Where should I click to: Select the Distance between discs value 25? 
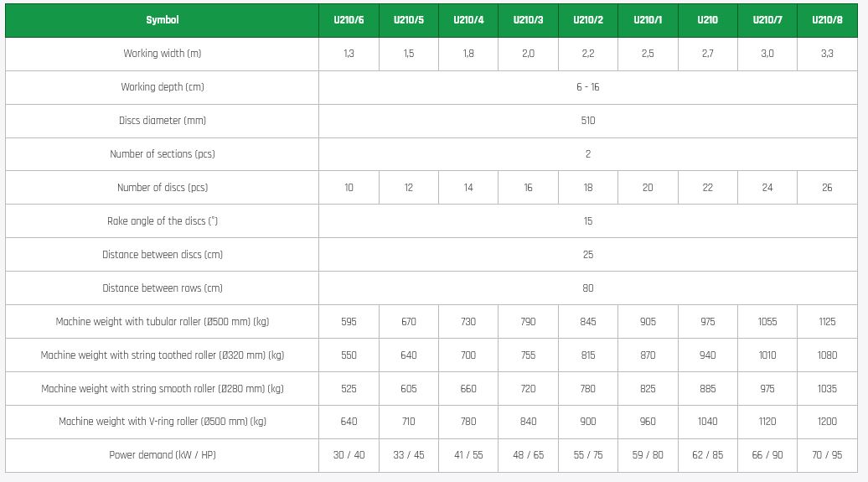tap(587, 255)
